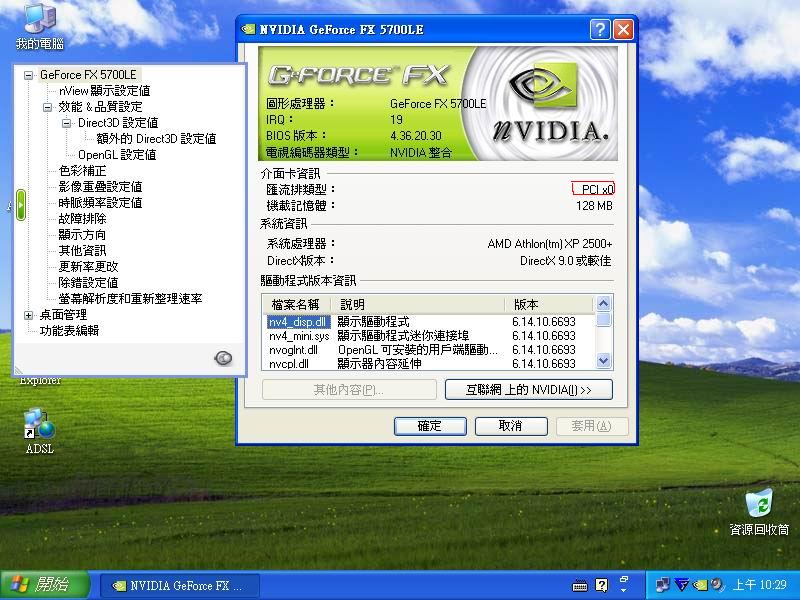The height and width of the screenshot is (600, 800).
Task: Select 影像重疊設定值 tree item
Action: pyautogui.click(x=100, y=187)
